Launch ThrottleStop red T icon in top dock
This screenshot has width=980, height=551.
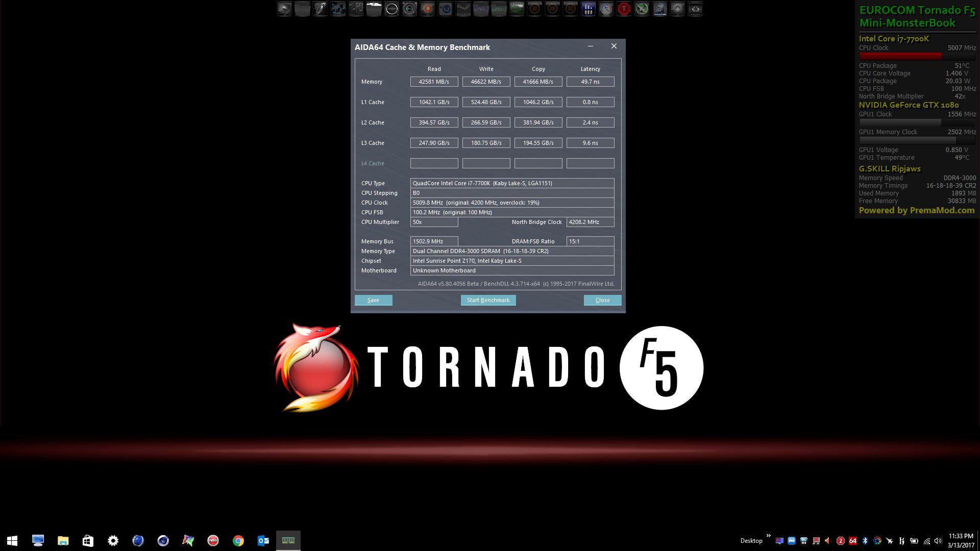pyautogui.click(x=624, y=9)
